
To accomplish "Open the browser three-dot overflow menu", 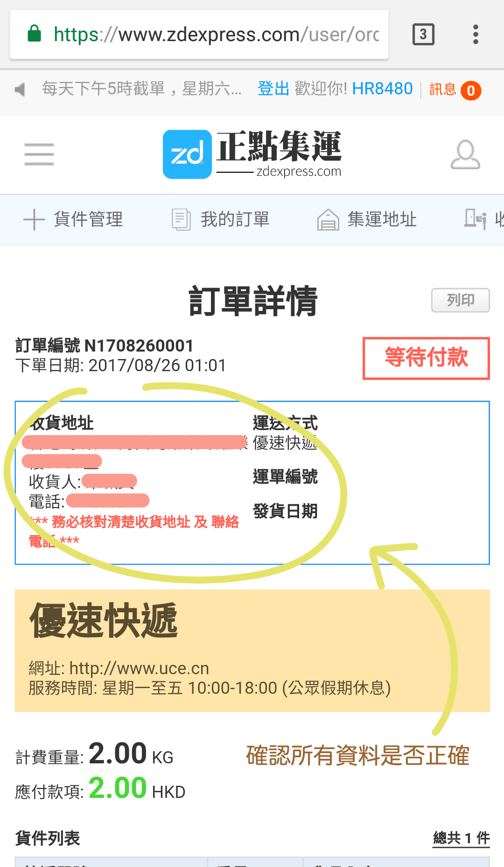I will click(476, 35).
